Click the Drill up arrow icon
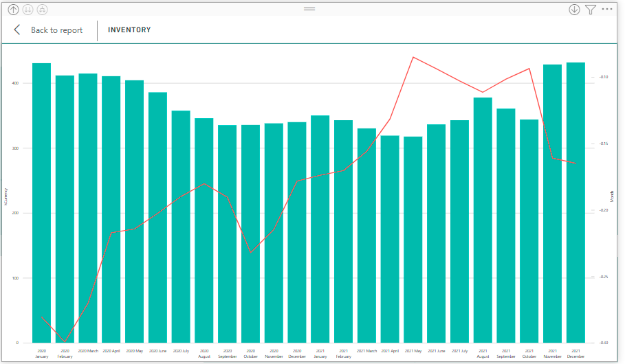Viewport: 625px width, 364px height. [x=13, y=10]
